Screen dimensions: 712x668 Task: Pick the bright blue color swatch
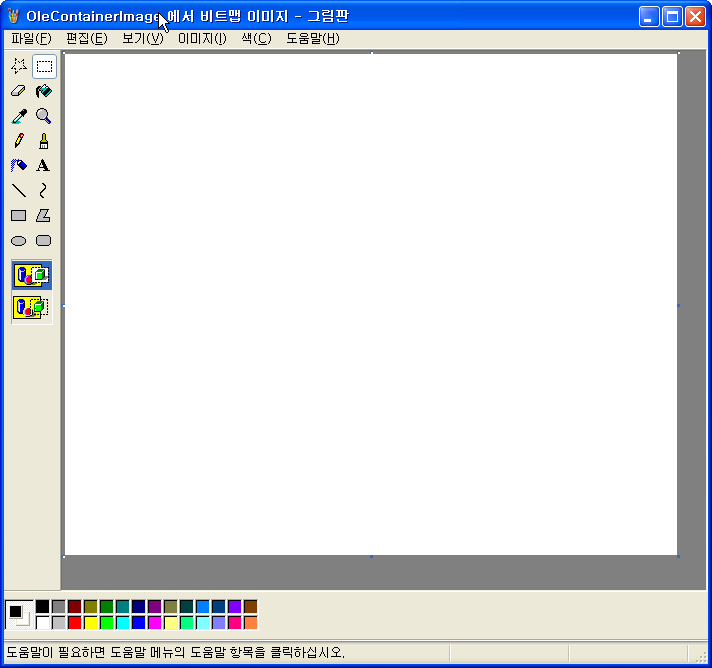pyautogui.click(x=138, y=623)
